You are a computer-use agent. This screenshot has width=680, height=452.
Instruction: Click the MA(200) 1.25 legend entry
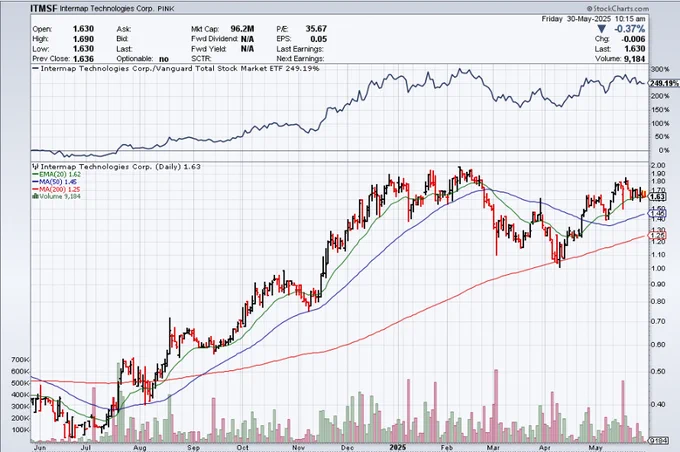(56, 189)
